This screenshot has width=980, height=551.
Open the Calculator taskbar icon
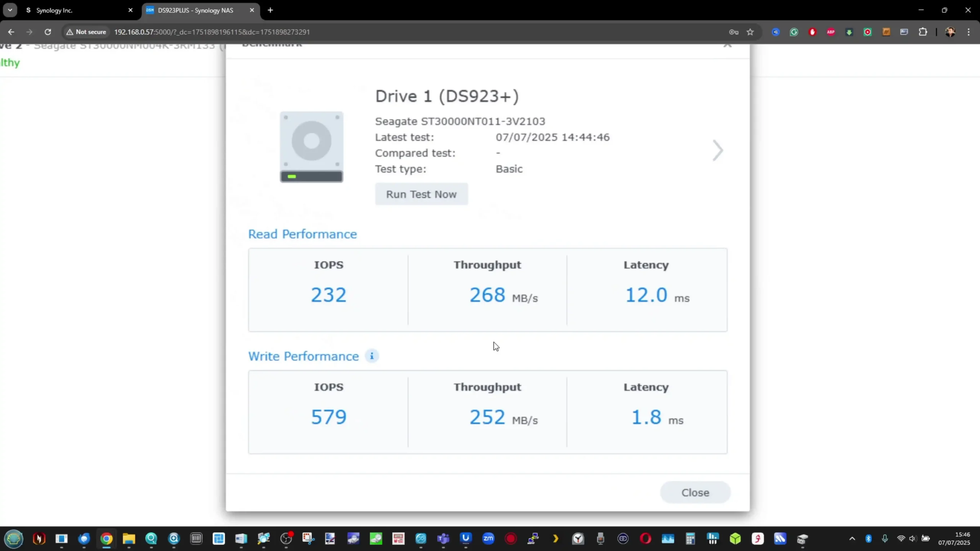pyautogui.click(x=690, y=539)
